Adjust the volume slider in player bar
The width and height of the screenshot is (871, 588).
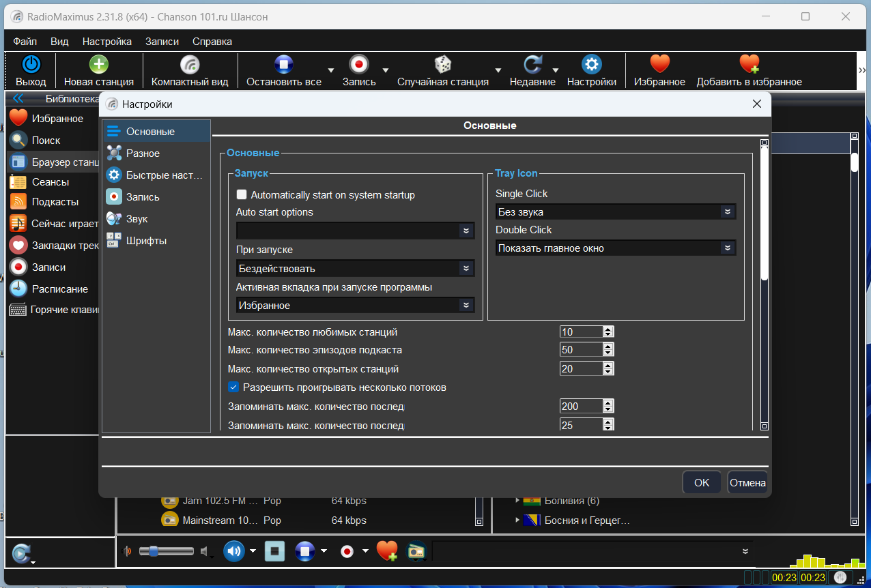pos(167,550)
